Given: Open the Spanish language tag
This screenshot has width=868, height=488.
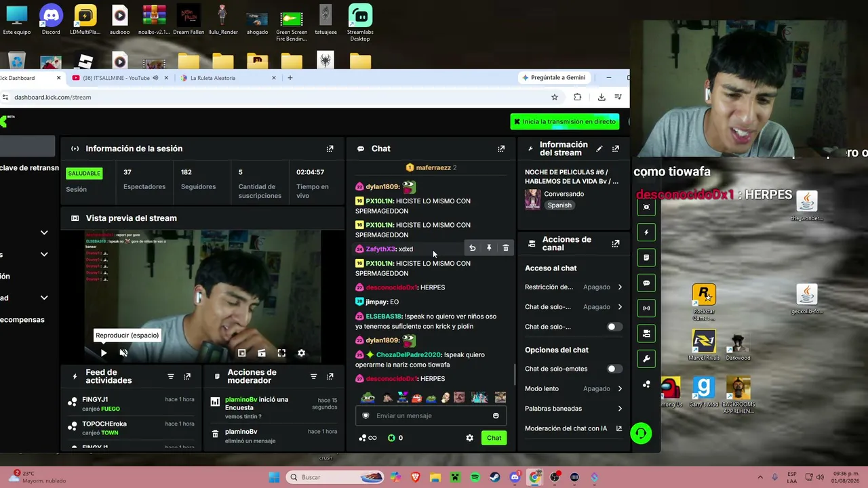Looking at the screenshot, I should point(559,205).
